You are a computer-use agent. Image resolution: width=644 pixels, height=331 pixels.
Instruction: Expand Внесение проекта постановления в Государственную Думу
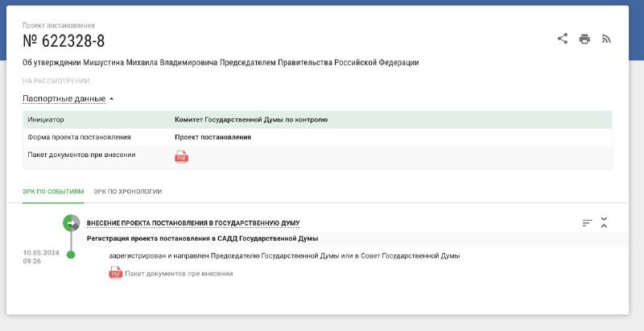(193, 223)
